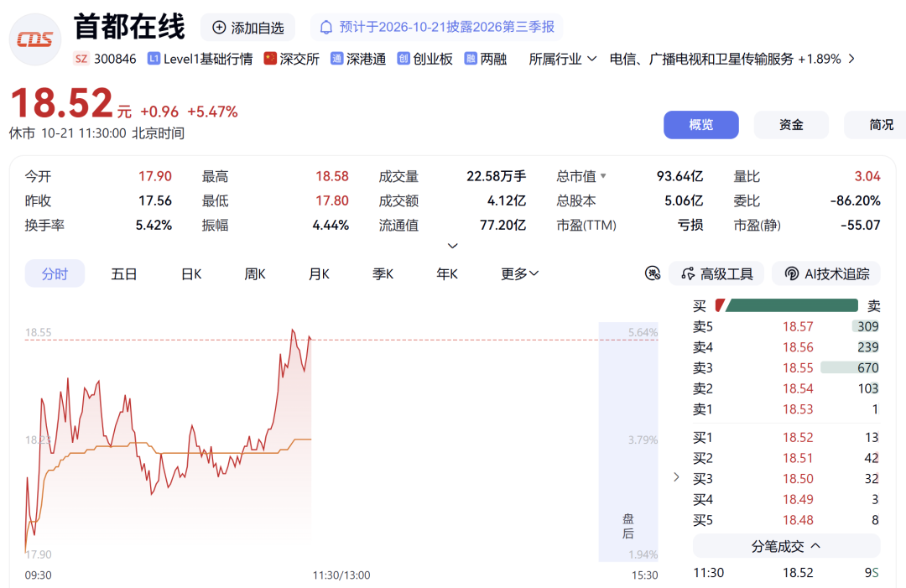Screen dimensions: 906x588
Task: Switch to the 日K chart tab
Action: [x=191, y=273]
